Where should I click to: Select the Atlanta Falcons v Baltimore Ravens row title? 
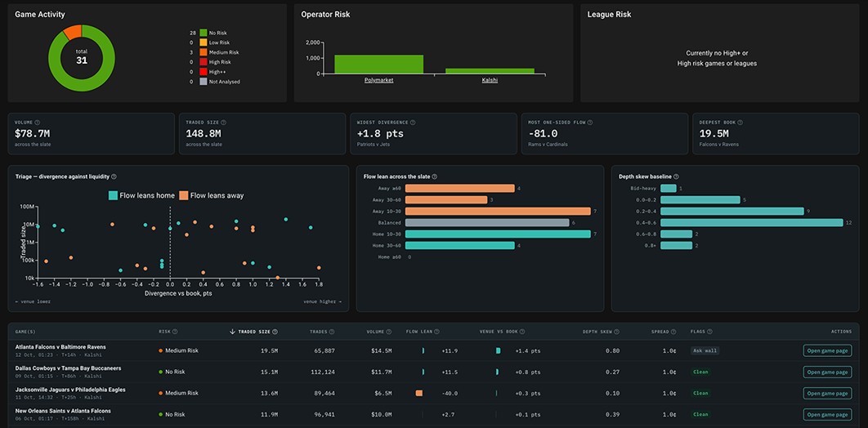tap(60, 347)
